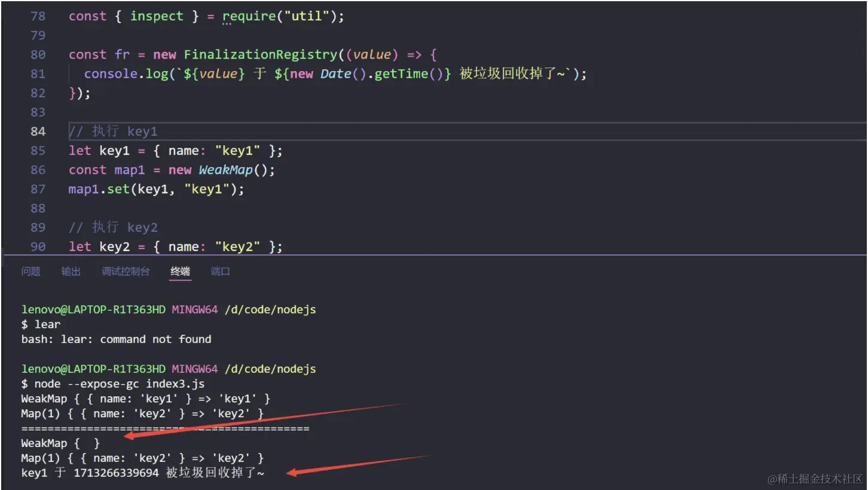Viewport: 868px width, 490px height.
Task: Click the empty 'WeakMap { }' output line
Action: [61, 443]
